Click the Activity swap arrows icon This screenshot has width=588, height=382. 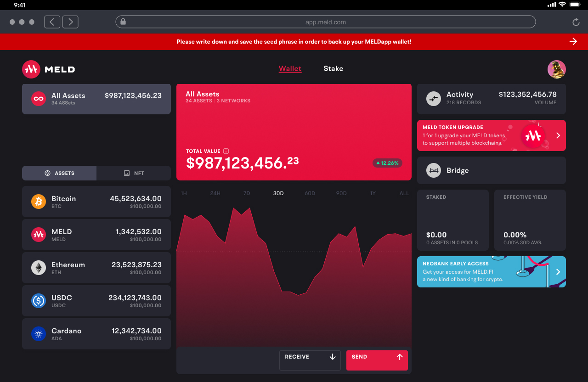434,99
